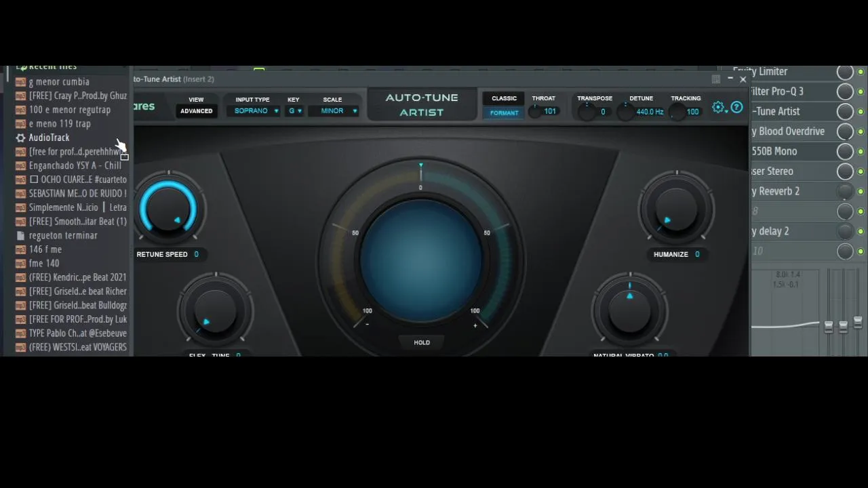Select '[FREE] Smooth..itar Beat (1)' file

pos(78,222)
